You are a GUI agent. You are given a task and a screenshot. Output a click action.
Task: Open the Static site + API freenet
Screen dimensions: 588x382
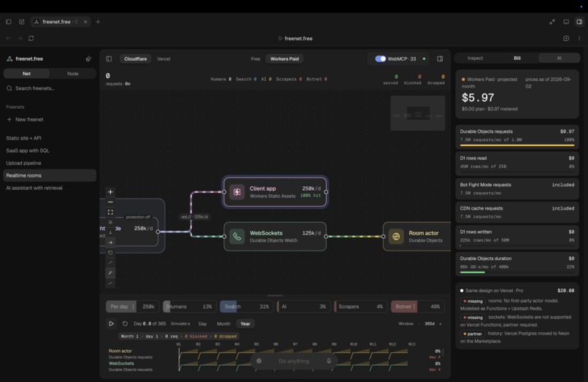tap(50, 138)
